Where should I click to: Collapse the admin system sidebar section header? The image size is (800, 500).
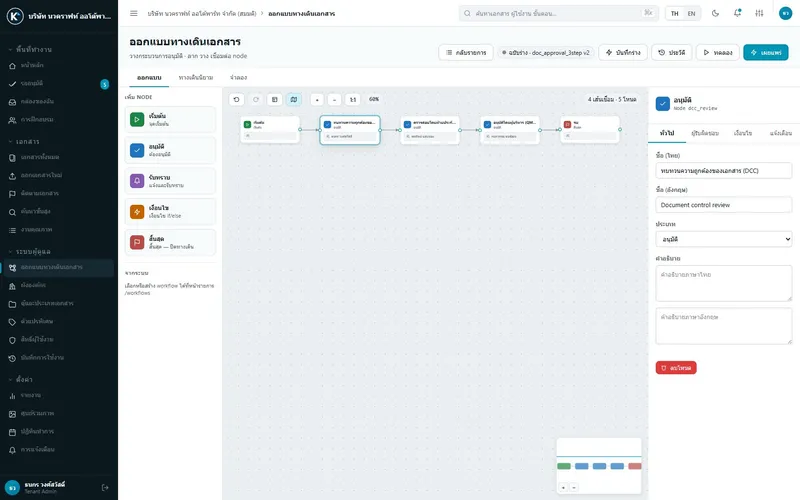pyautogui.click(x=30, y=252)
